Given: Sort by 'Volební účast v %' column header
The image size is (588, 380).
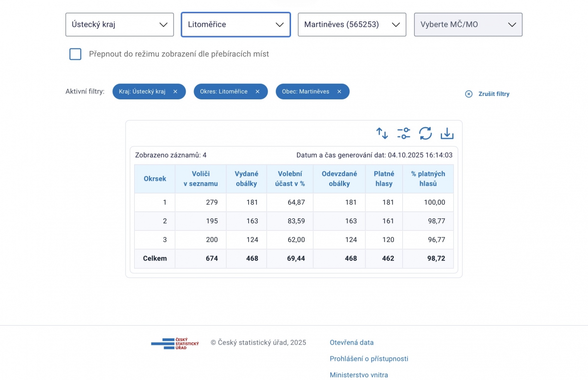Looking at the screenshot, I should [x=290, y=179].
